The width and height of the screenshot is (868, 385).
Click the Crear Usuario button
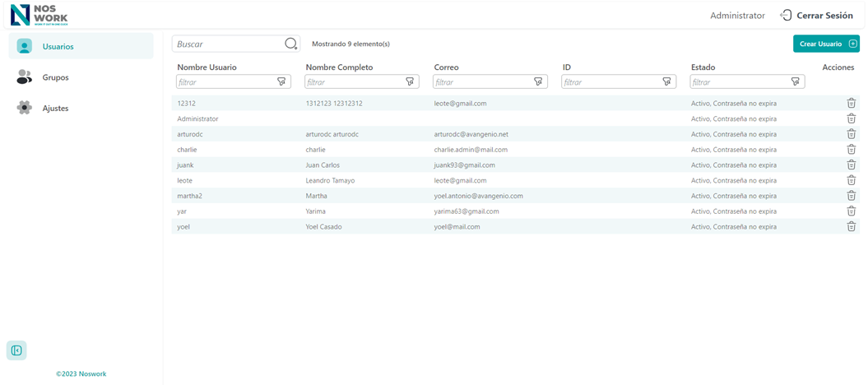[826, 44]
